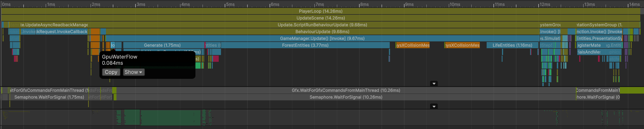
Task: Select GameManager.Update() [Invoke] sample
Action: pos(322,39)
